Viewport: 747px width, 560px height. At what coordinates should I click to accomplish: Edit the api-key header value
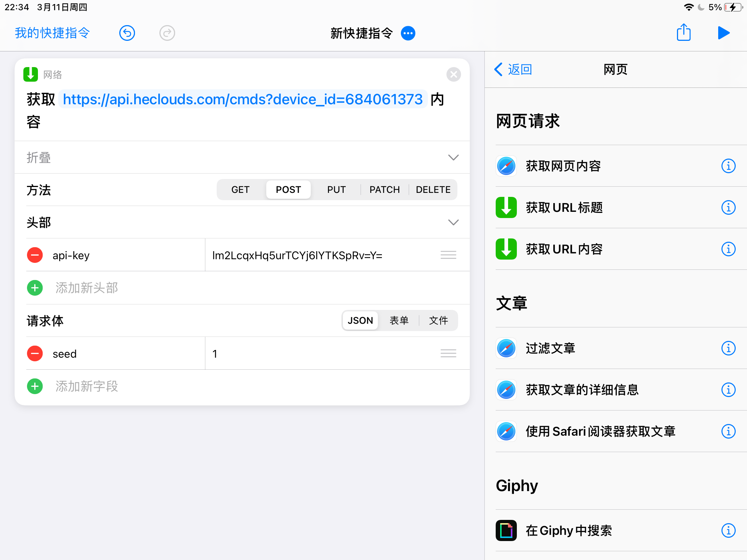297,255
